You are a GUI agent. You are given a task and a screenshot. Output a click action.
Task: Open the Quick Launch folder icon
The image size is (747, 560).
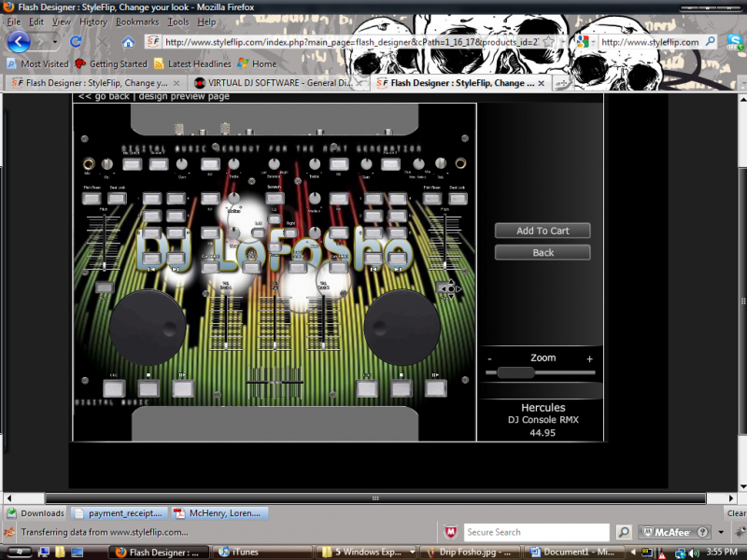[x=60, y=553]
